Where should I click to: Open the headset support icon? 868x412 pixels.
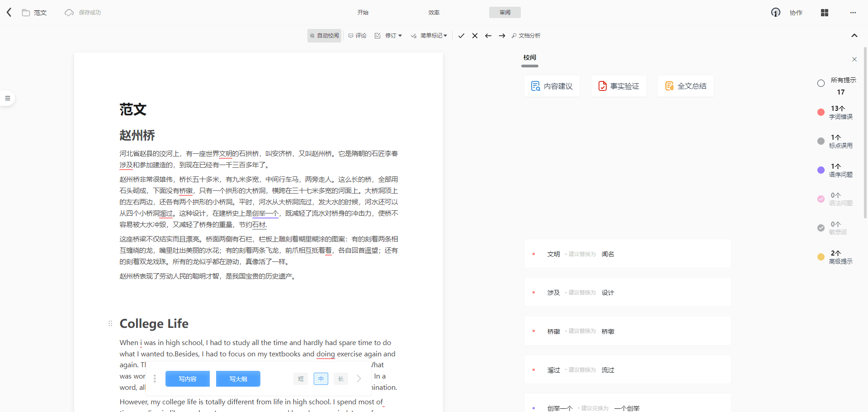coord(775,12)
